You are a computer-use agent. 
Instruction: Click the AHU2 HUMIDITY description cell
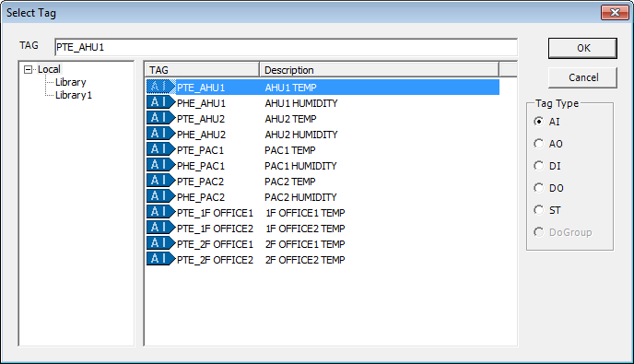click(x=301, y=135)
